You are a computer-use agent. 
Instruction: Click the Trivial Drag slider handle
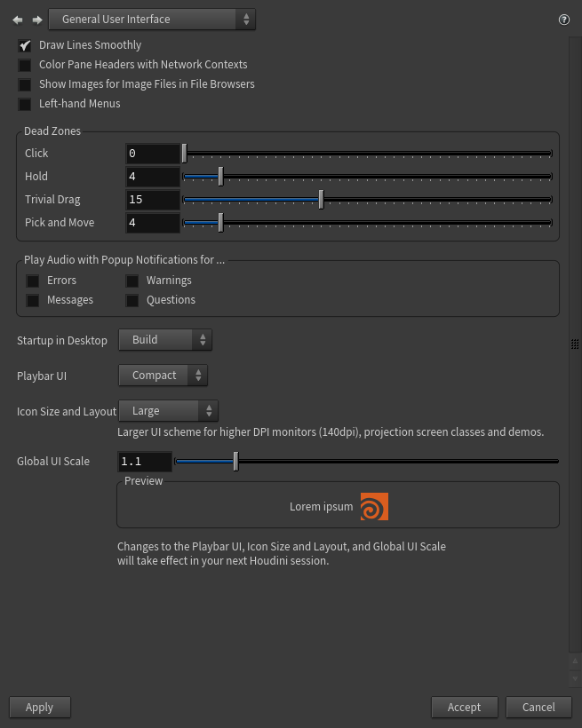coord(322,200)
